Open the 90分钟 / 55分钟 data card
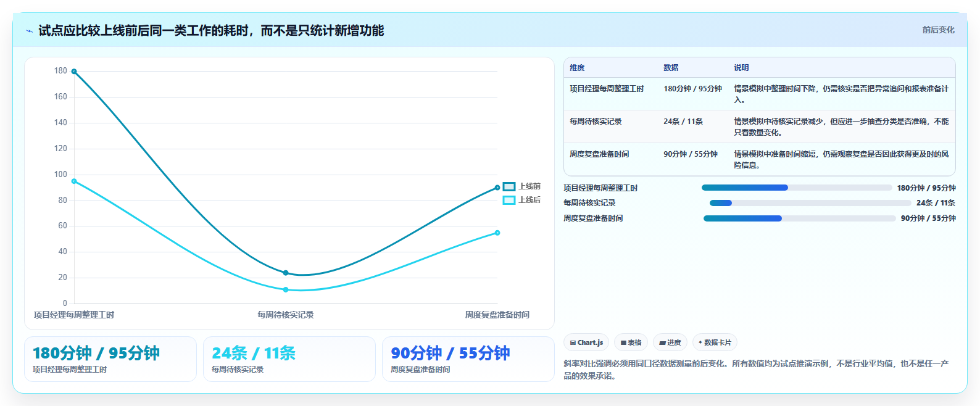This screenshot has height=406, width=980. [x=468, y=359]
